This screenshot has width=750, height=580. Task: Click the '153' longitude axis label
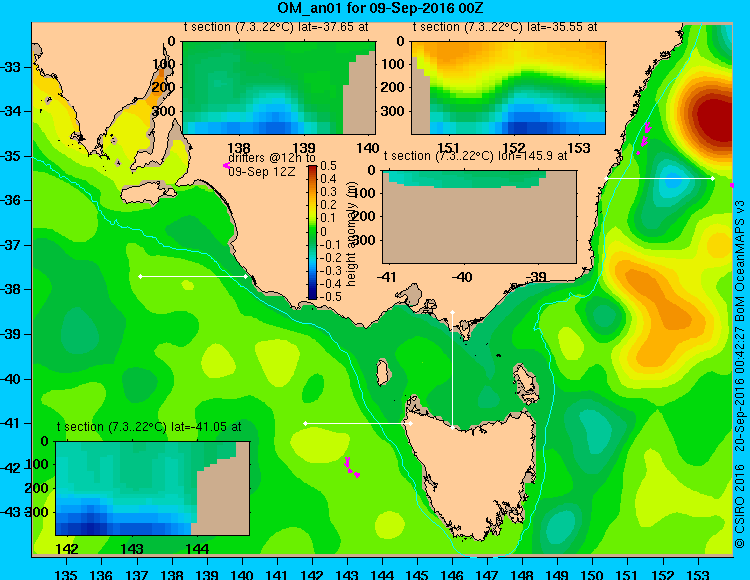click(698, 574)
